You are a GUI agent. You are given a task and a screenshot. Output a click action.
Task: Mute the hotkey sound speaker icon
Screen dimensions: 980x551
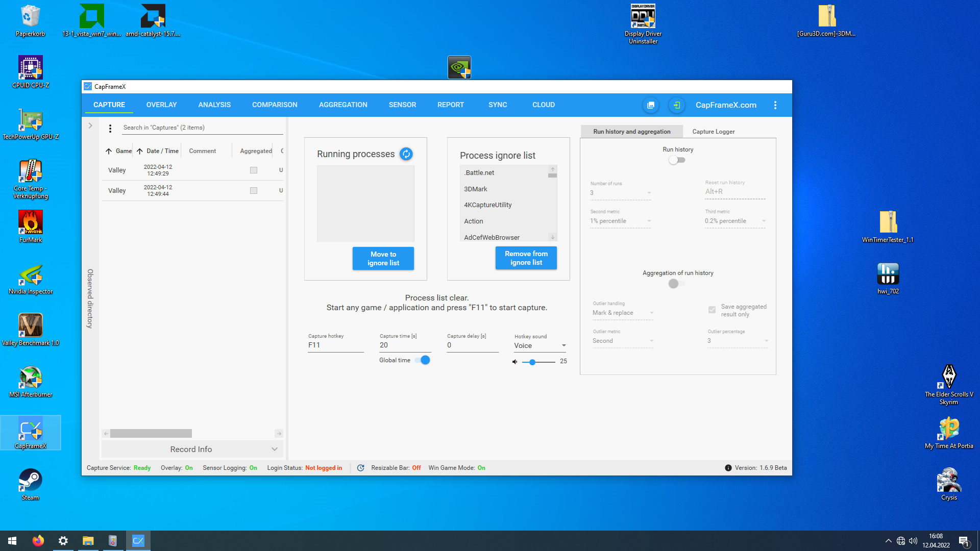514,362
